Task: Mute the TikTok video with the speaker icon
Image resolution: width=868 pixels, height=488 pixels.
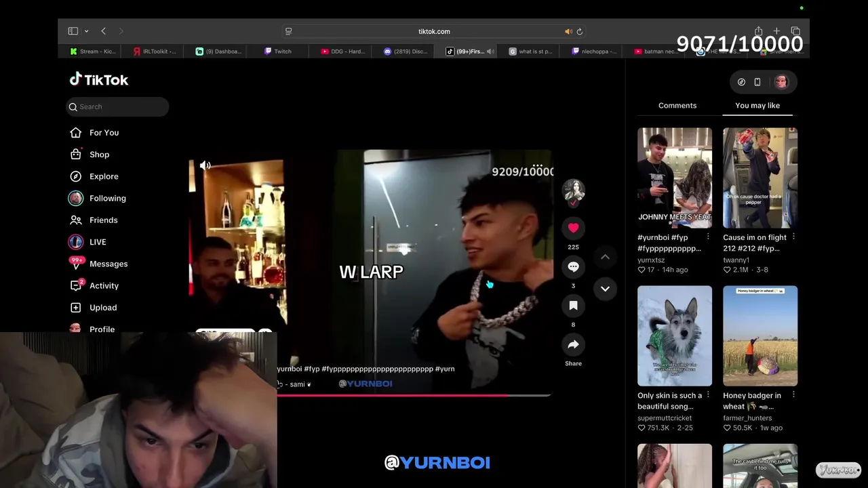Action: click(x=205, y=165)
